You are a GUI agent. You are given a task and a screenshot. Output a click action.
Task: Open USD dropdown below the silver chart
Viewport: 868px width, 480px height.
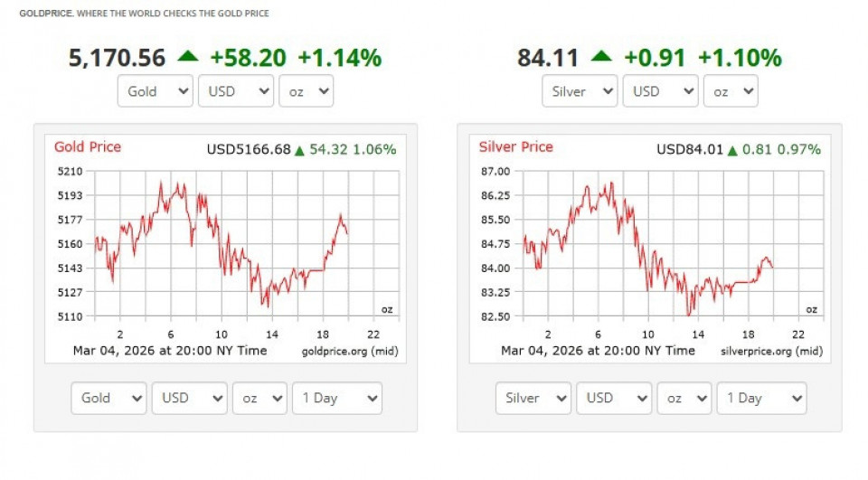click(x=614, y=398)
